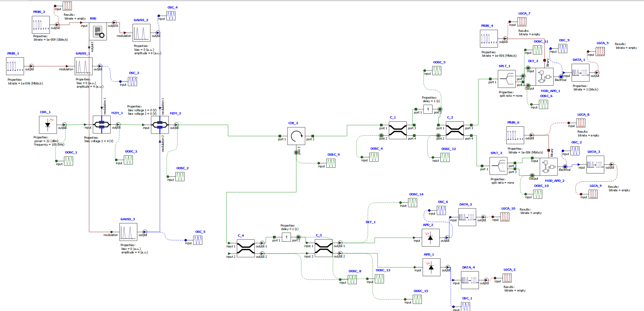644x311 pixels.
Task: Click the CIR_2 circulator block
Action: [296, 136]
